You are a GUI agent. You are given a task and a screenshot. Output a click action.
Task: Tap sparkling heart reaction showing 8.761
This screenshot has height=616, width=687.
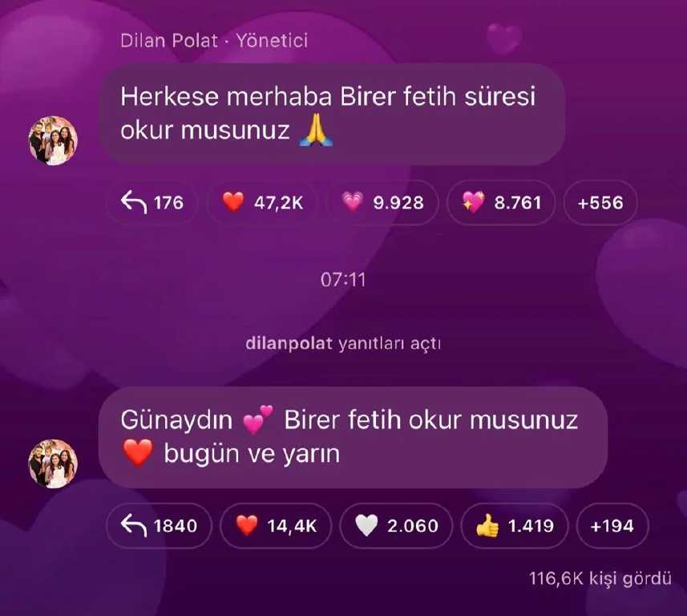[x=501, y=203]
